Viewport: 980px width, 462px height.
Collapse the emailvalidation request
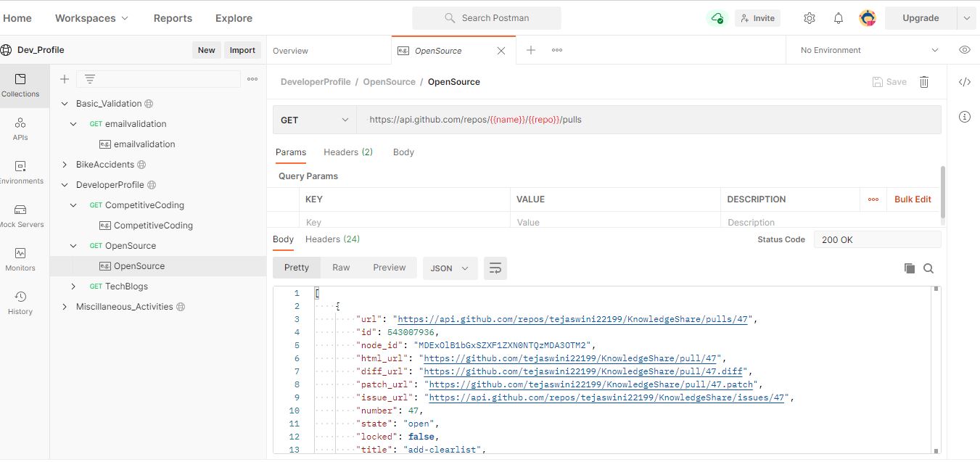tap(73, 124)
